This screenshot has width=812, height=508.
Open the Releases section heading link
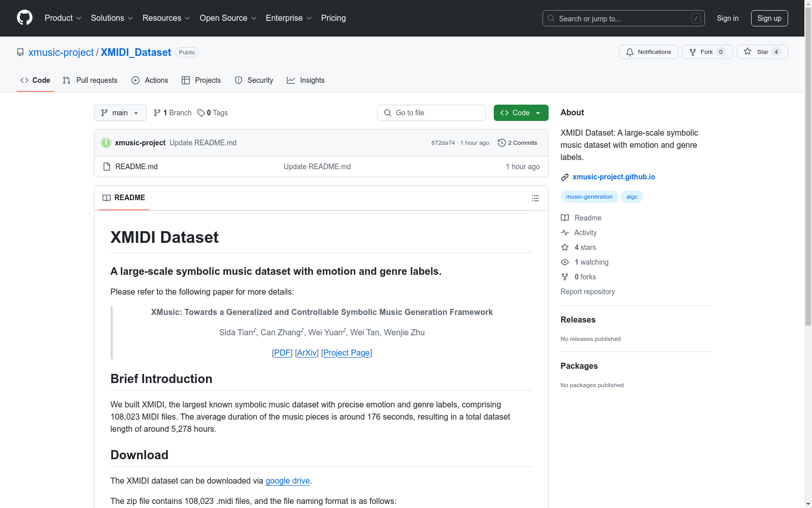click(x=578, y=320)
